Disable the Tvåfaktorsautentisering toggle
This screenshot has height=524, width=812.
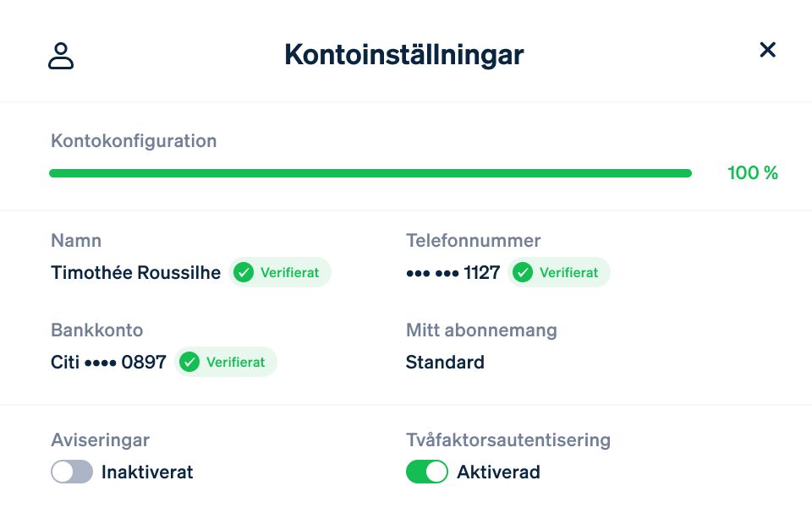coord(426,472)
